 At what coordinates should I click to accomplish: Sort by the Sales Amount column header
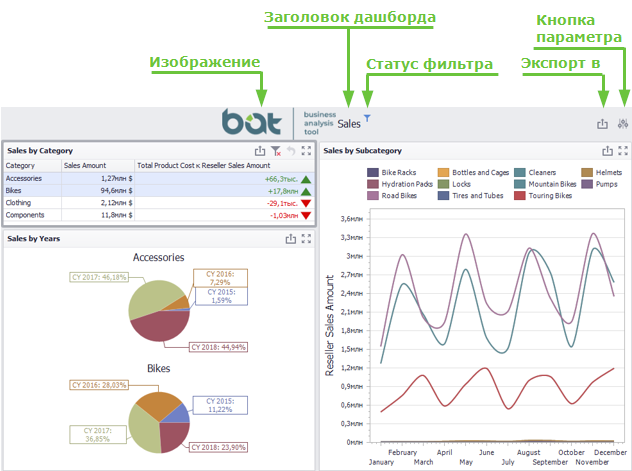click(x=98, y=166)
